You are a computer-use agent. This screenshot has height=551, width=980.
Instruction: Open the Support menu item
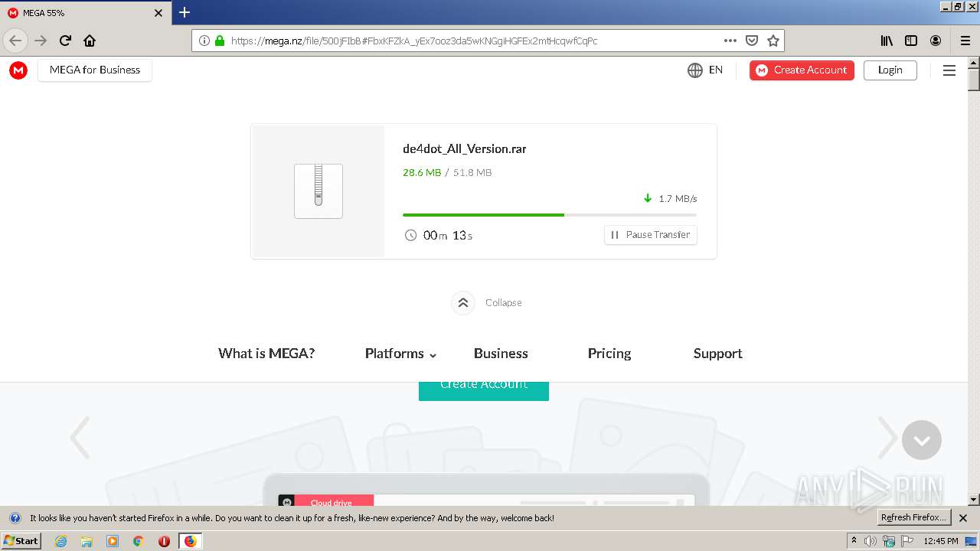point(717,354)
